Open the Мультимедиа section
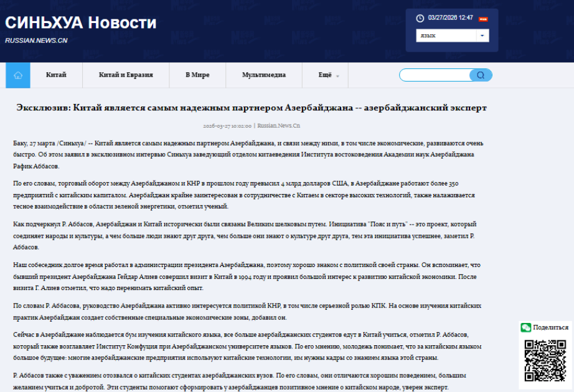This screenshot has width=574, height=392. click(x=264, y=75)
